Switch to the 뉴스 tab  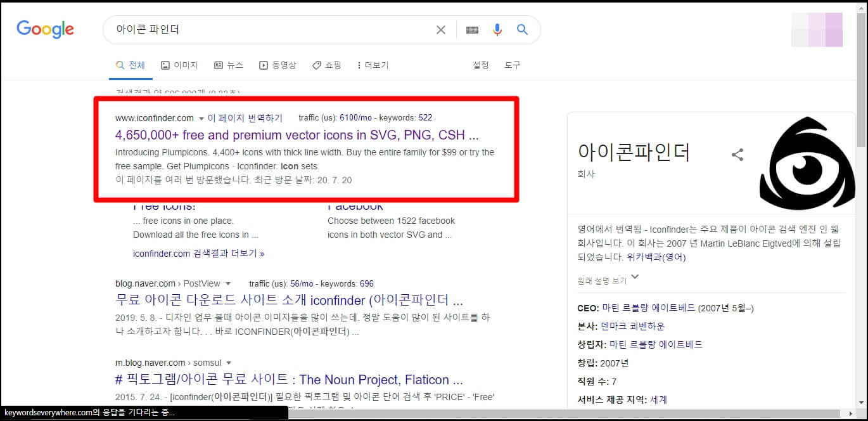[x=229, y=65]
